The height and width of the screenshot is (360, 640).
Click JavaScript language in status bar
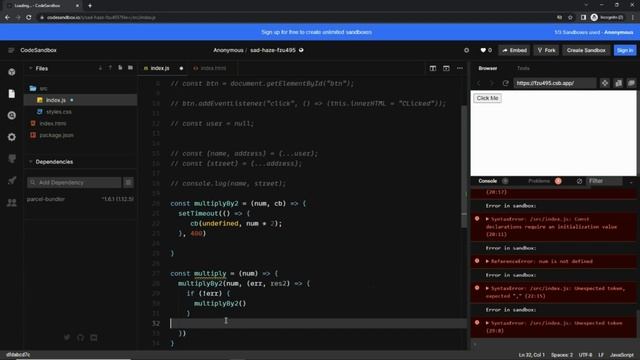[622, 355]
